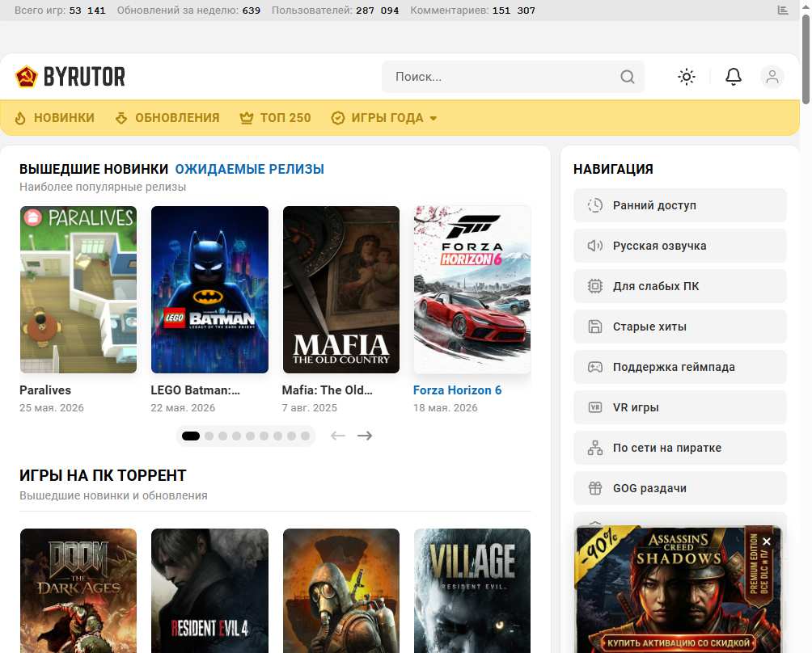Click the Forza Horizon 6 title link
Screen dimensions: 812x653
click(x=457, y=390)
